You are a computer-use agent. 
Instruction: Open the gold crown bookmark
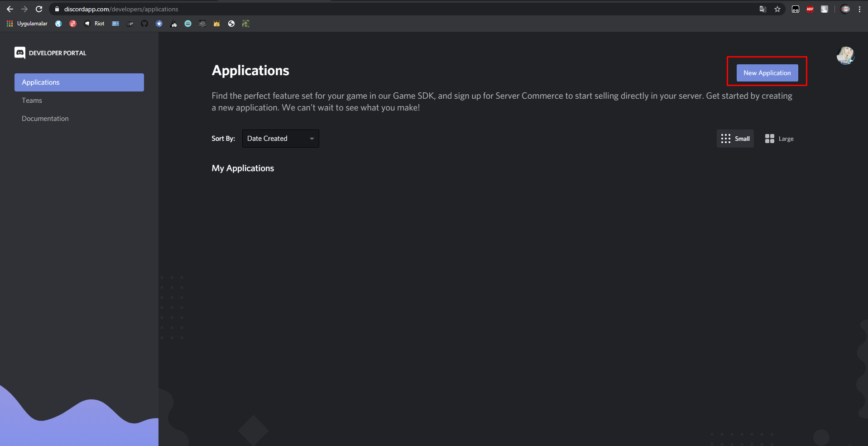pos(217,24)
